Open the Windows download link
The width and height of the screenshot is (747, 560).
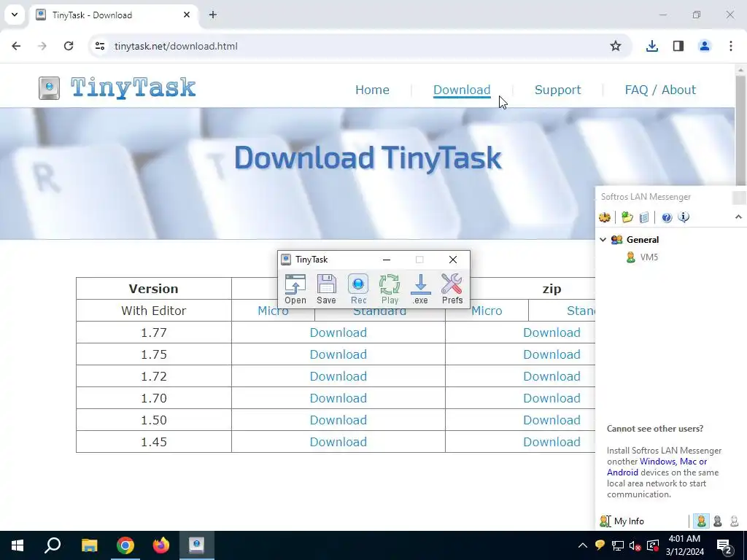point(657,462)
